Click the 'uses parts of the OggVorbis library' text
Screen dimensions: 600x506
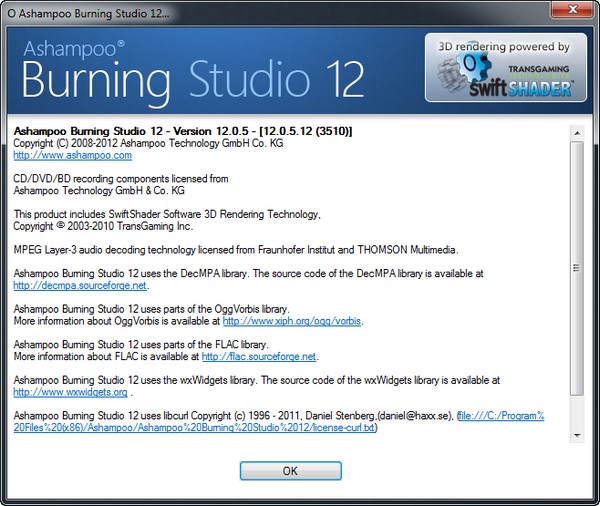[152, 309]
